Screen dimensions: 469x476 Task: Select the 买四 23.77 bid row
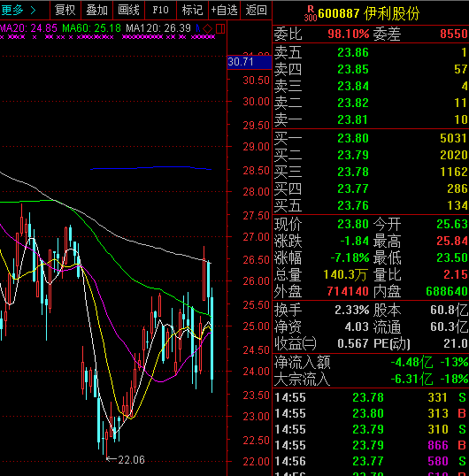[371, 188]
